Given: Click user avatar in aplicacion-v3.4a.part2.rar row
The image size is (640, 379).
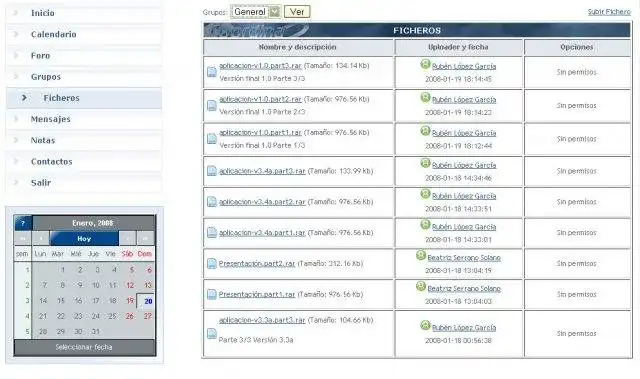Looking at the screenshot, I should pos(425,194).
